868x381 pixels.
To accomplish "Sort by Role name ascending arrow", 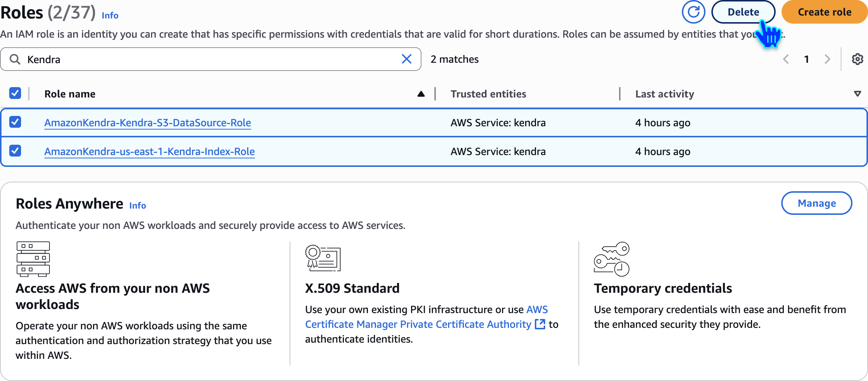I will [421, 94].
